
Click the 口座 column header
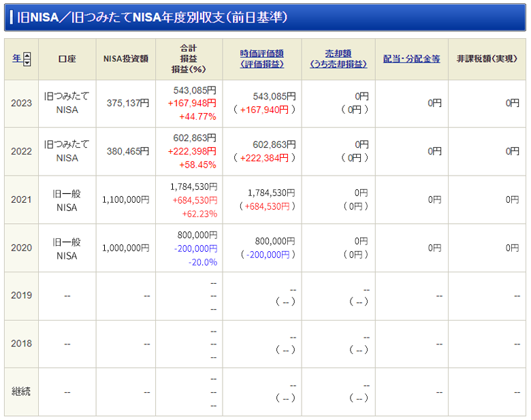[x=67, y=59]
